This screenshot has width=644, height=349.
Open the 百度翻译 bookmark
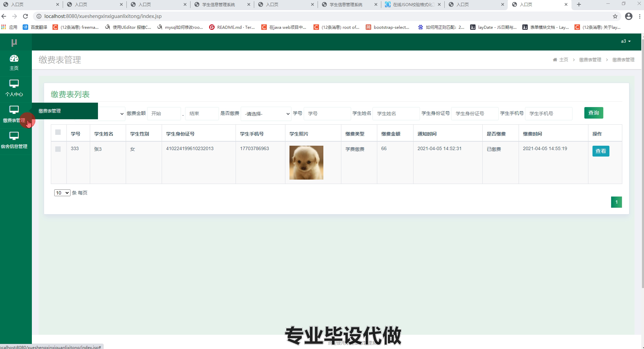(x=35, y=27)
